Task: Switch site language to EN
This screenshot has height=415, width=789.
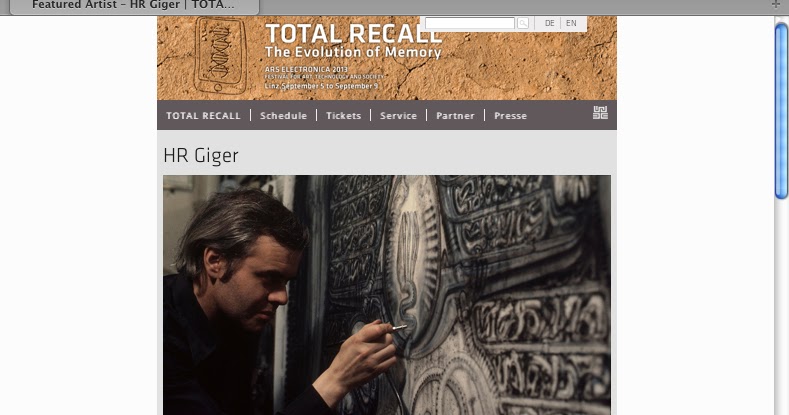Action: pos(571,23)
